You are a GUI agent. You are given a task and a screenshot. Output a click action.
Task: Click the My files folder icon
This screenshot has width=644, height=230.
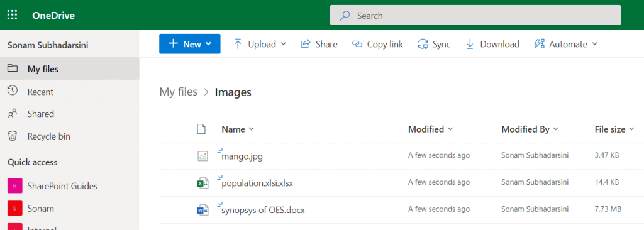(13, 68)
